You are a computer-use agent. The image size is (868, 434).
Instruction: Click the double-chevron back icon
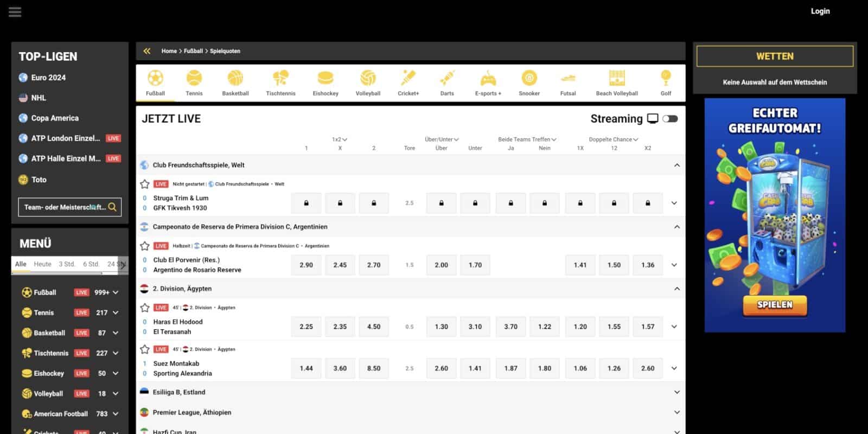(146, 51)
